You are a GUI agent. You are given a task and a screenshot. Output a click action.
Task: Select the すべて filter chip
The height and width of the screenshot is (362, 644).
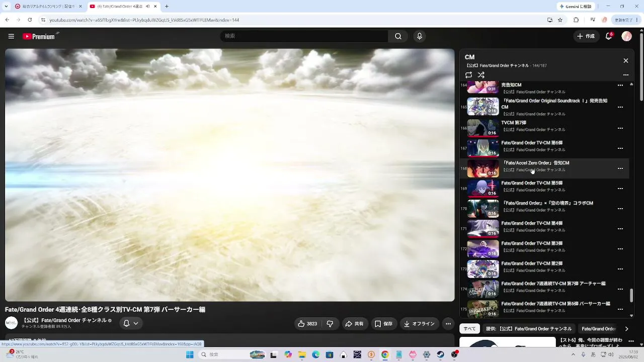click(x=469, y=329)
